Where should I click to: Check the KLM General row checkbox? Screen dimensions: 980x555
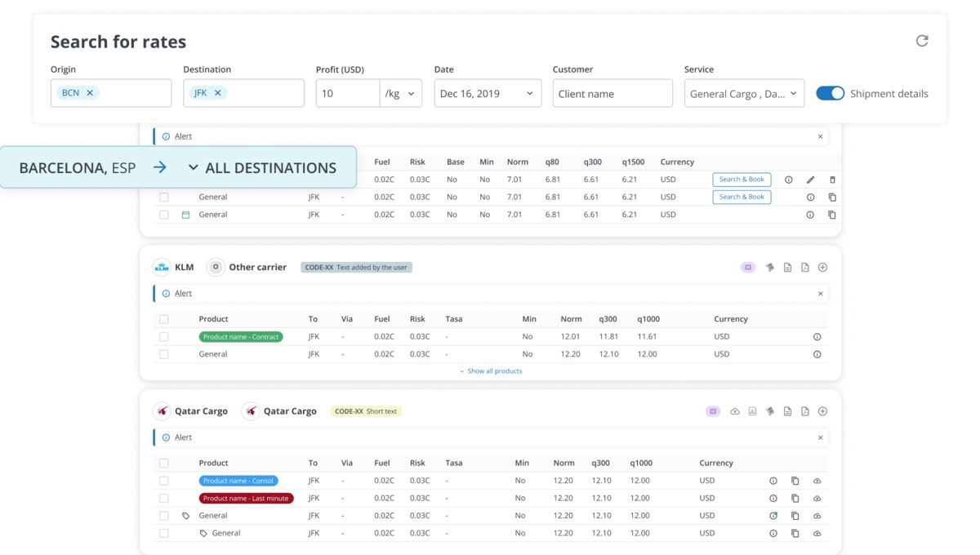[x=164, y=354]
